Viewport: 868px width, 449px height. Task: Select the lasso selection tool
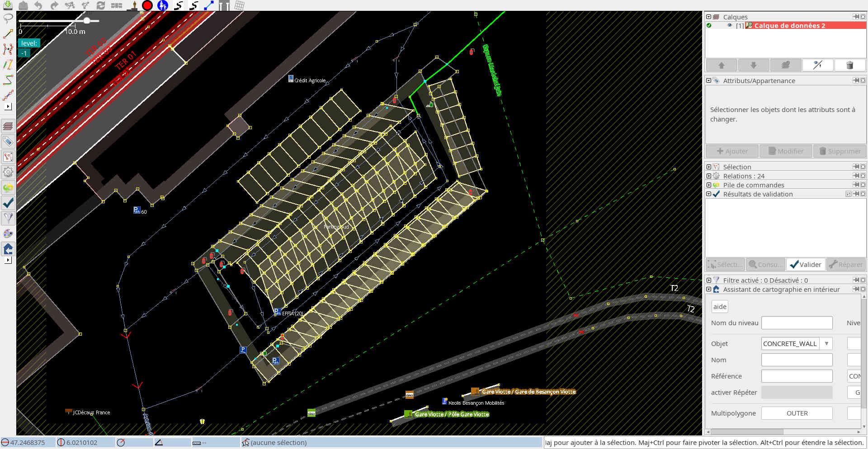pyautogui.click(x=8, y=19)
